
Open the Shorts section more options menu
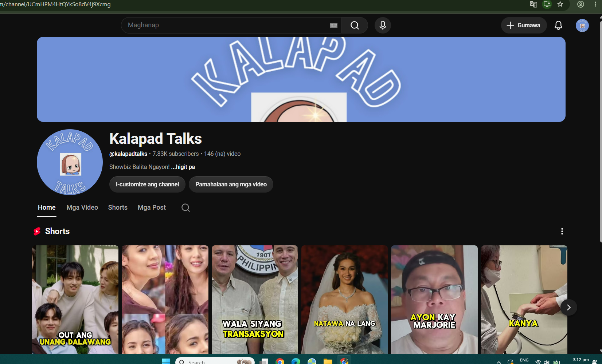click(x=562, y=232)
